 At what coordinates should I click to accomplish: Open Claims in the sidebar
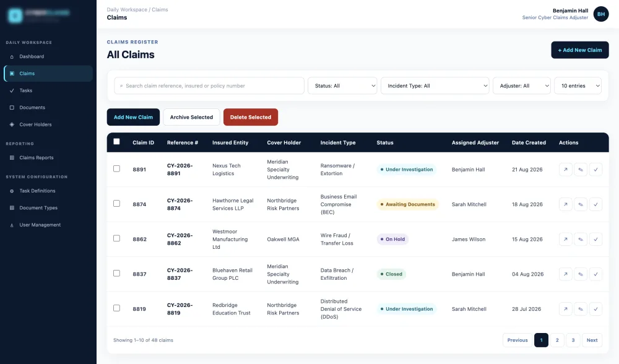pyautogui.click(x=48, y=74)
